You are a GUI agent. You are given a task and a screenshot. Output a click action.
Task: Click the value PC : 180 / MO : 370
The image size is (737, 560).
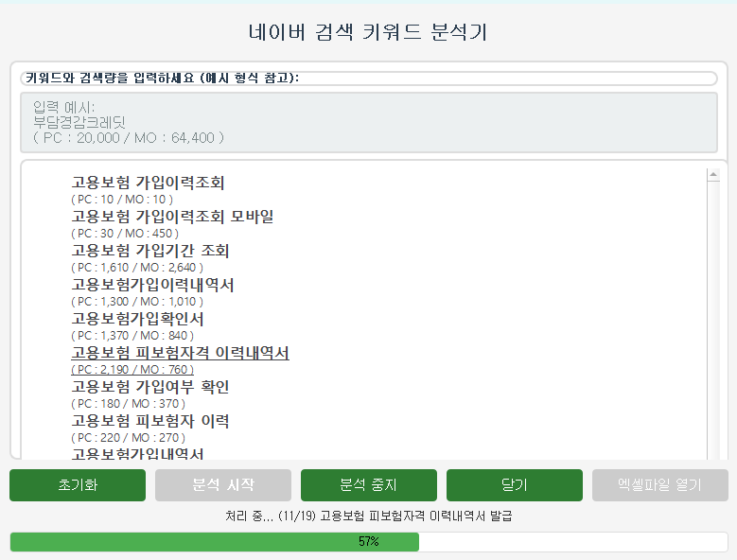click(129, 404)
